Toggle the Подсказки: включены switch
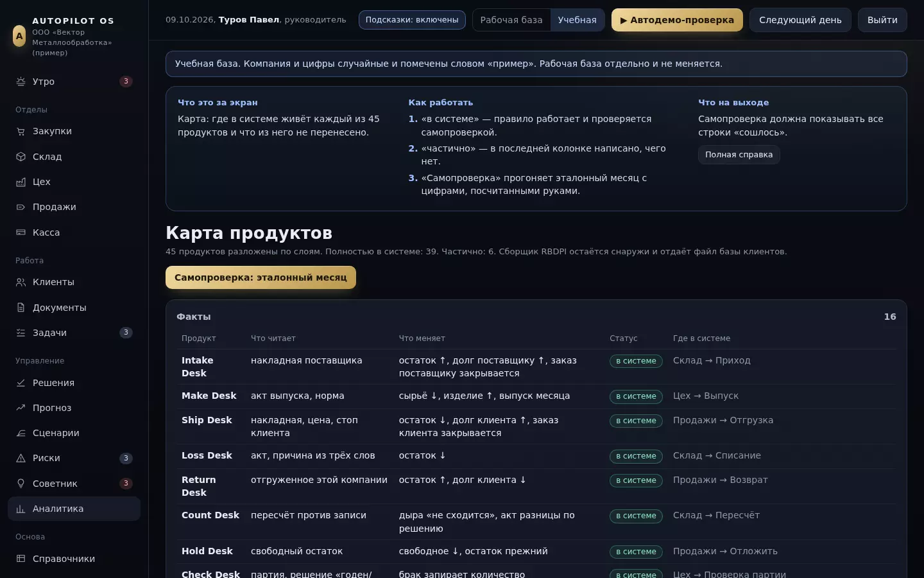Image resolution: width=924 pixels, height=578 pixels. (x=412, y=20)
